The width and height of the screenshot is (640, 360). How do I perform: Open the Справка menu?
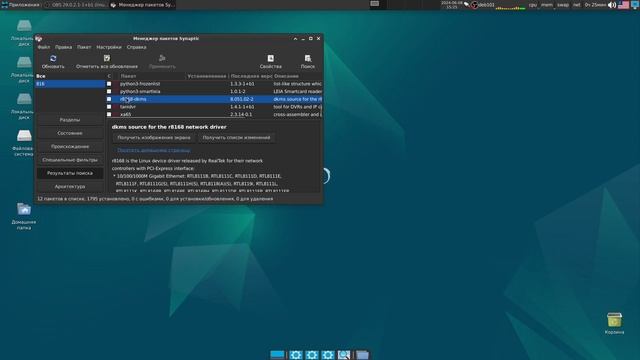[x=136, y=47]
